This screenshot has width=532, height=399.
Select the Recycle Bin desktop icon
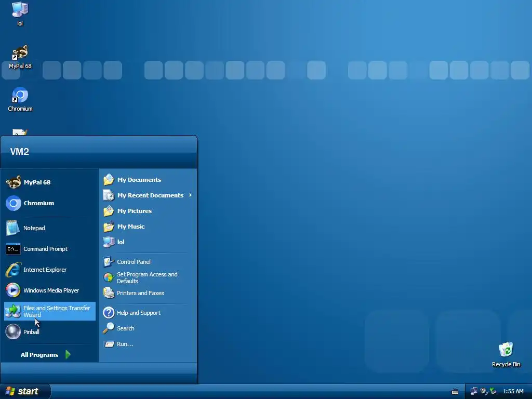point(506,354)
